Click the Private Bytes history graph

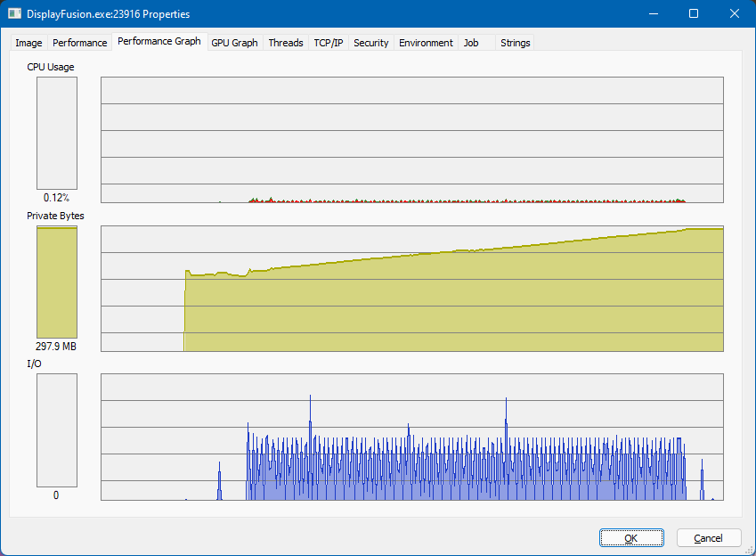[411, 289]
